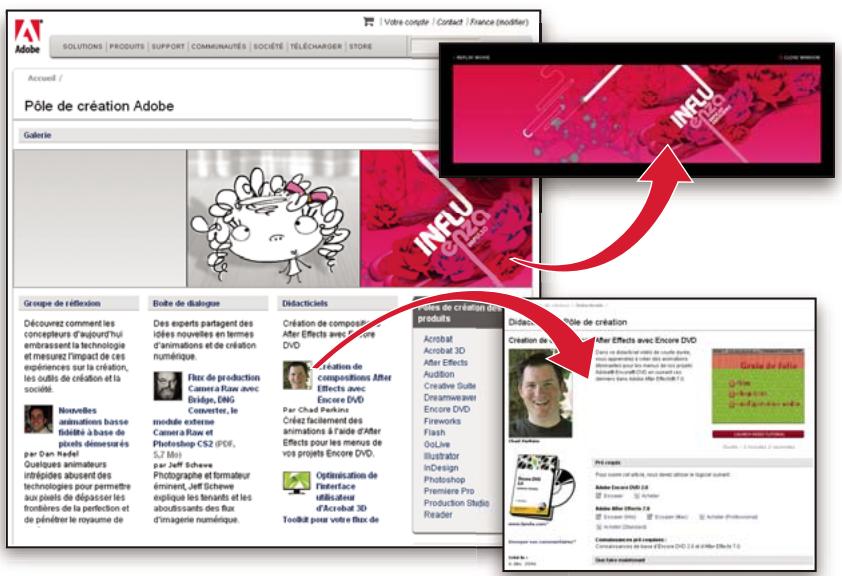
Task: Select Premiere Pro in product list
Action: click(449, 491)
